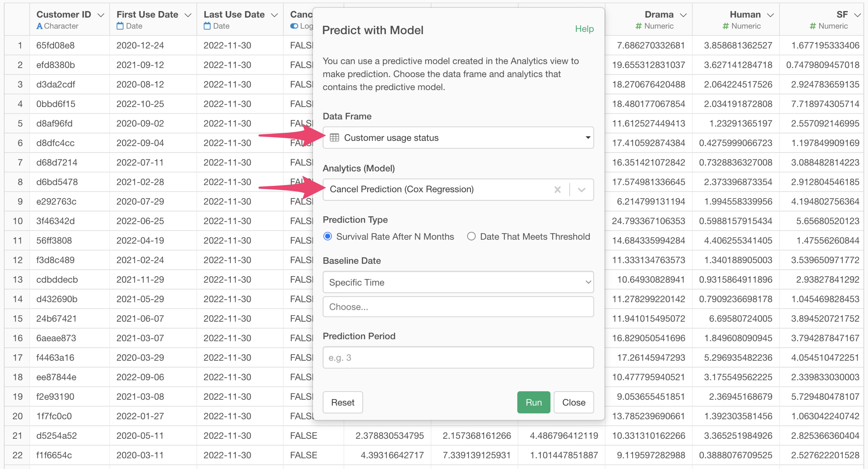Open the First Use Date column menu

pyautogui.click(x=188, y=15)
